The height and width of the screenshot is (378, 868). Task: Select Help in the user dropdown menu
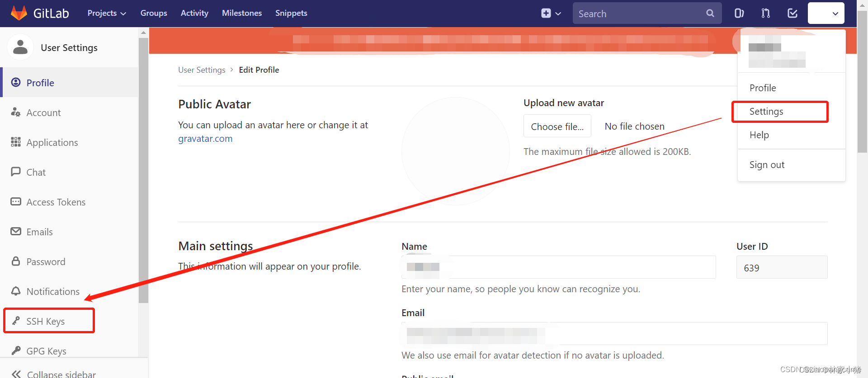point(791,135)
